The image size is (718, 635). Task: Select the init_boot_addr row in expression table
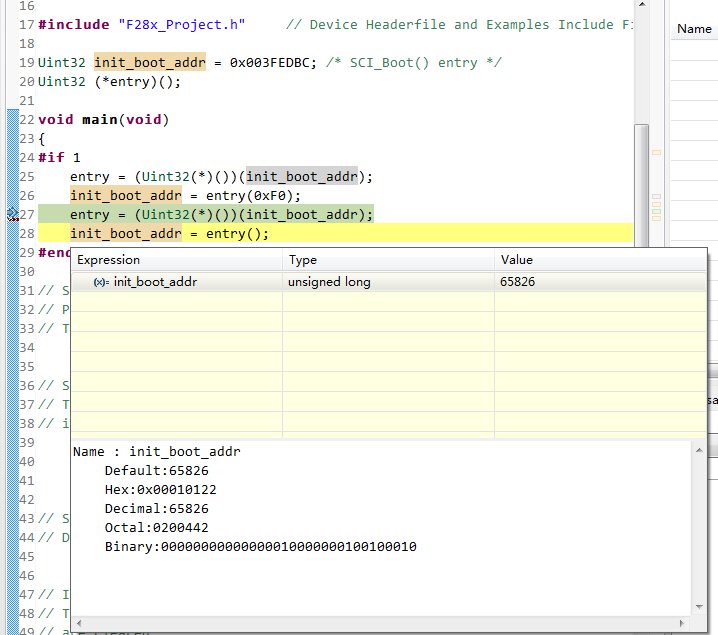click(389, 282)
